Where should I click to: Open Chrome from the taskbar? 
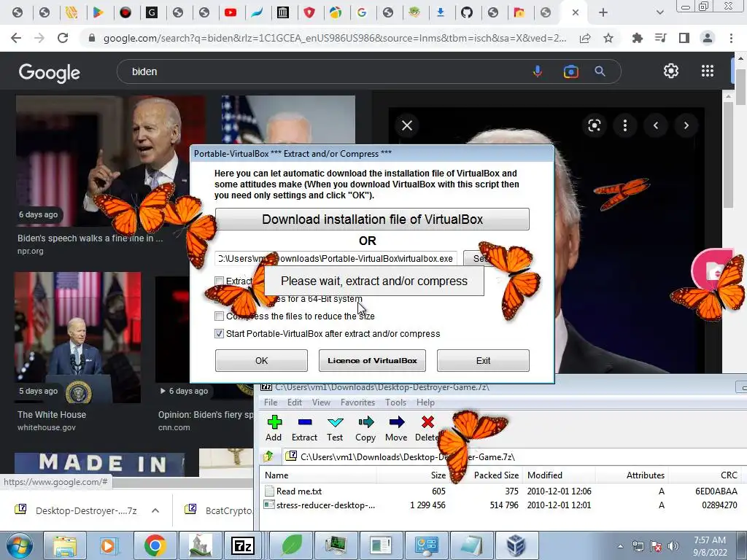(x=155, y=545)
